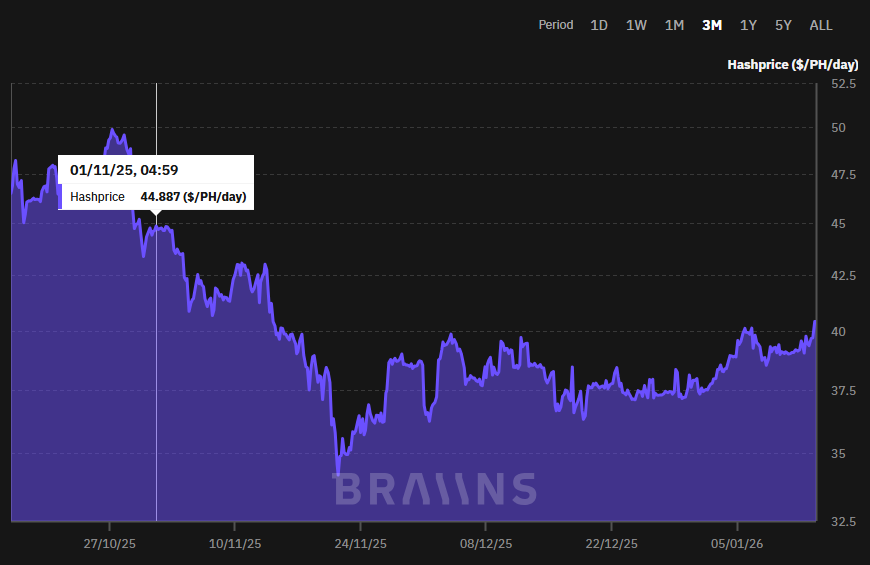This screenshot has height=565, width=870.
Task: Click the Hashprice ($/PH/day) axis title
Action: [792, 65]
